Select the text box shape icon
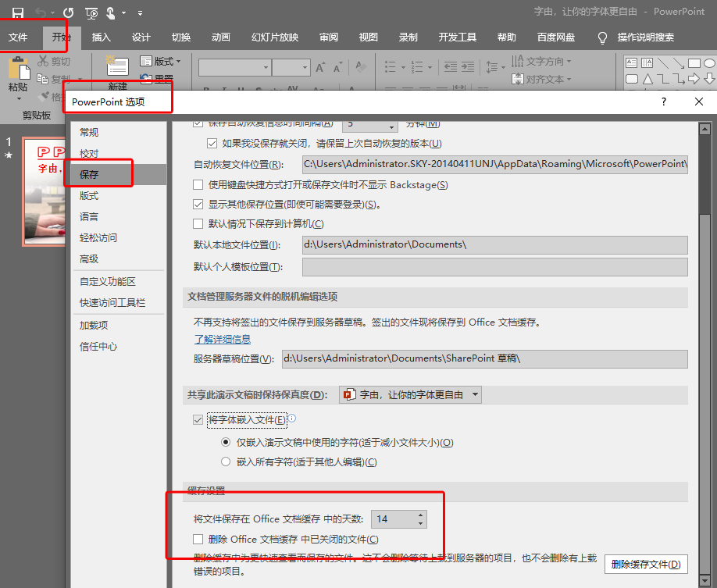This screenshot has height=588, width=717. pos(632,62)
